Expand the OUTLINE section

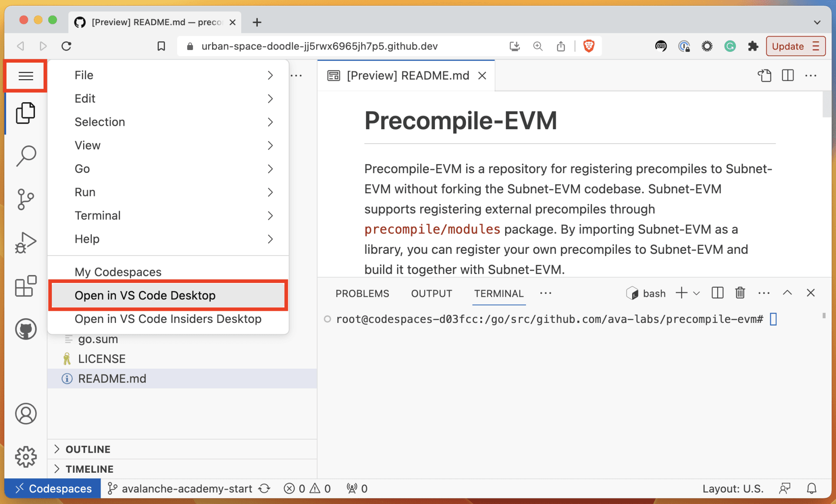click(88, 449)
